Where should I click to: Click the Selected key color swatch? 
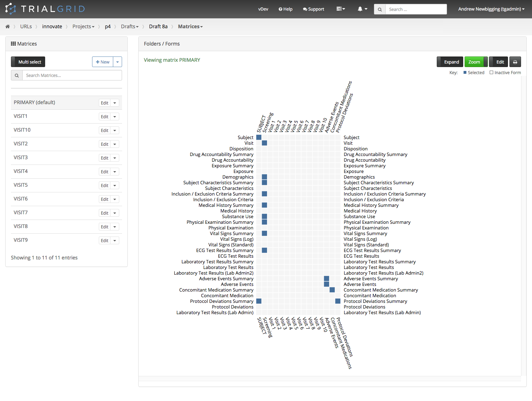coord(465,72)
